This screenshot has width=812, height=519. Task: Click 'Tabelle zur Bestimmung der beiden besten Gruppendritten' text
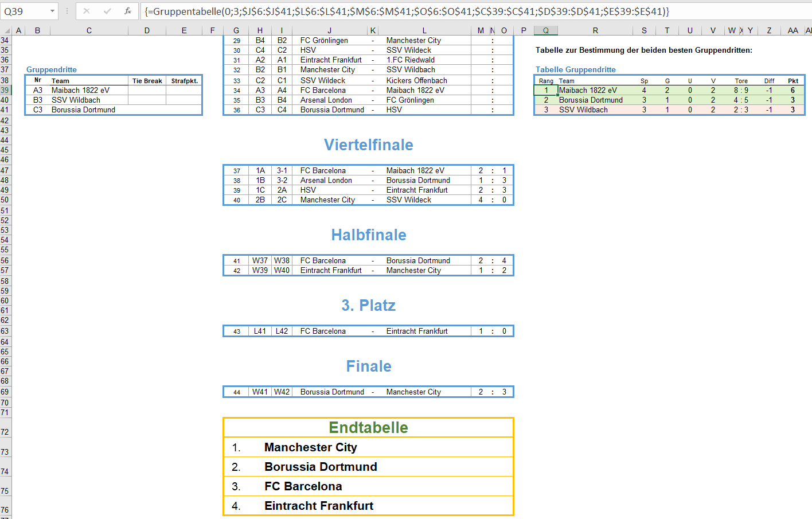[x=644, y=50]
